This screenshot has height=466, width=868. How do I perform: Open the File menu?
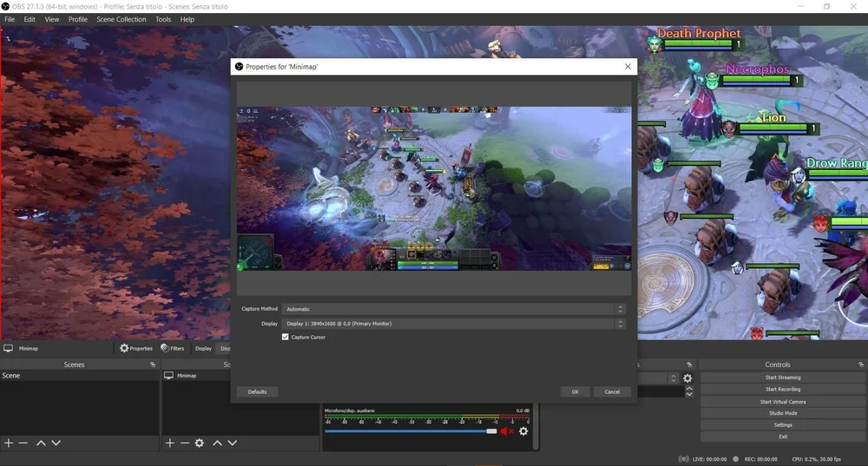pyautogui.click(x=10, y=19)
